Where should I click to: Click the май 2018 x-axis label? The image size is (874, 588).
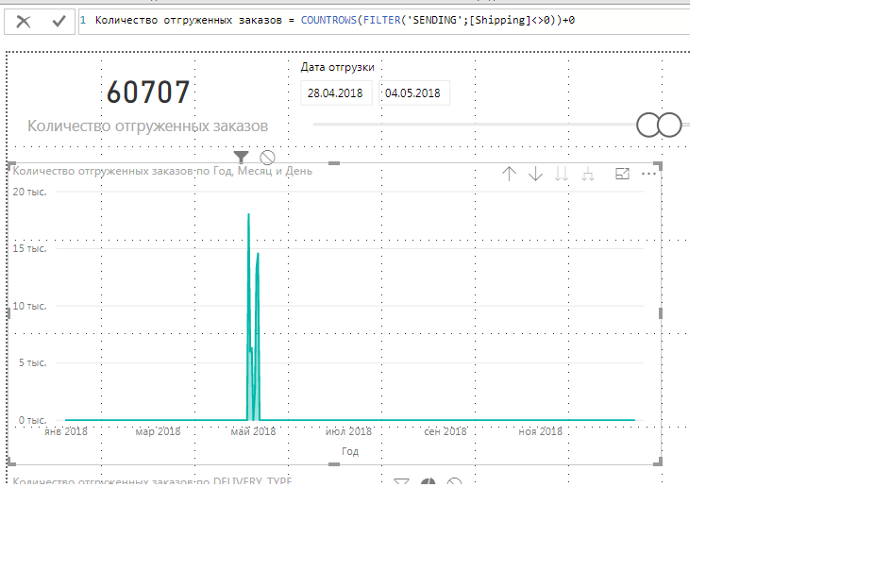253,431
